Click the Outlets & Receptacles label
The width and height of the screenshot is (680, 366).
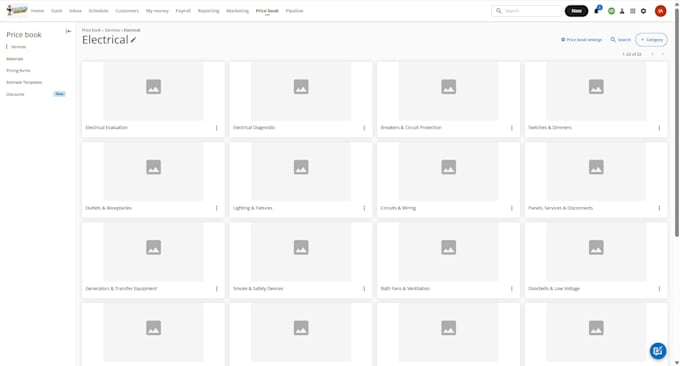click(x=108, y=208)
